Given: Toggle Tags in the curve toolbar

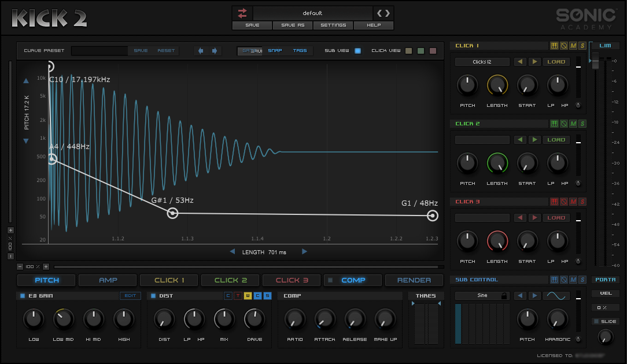Looking at the screenshot, I should point(300,51).
